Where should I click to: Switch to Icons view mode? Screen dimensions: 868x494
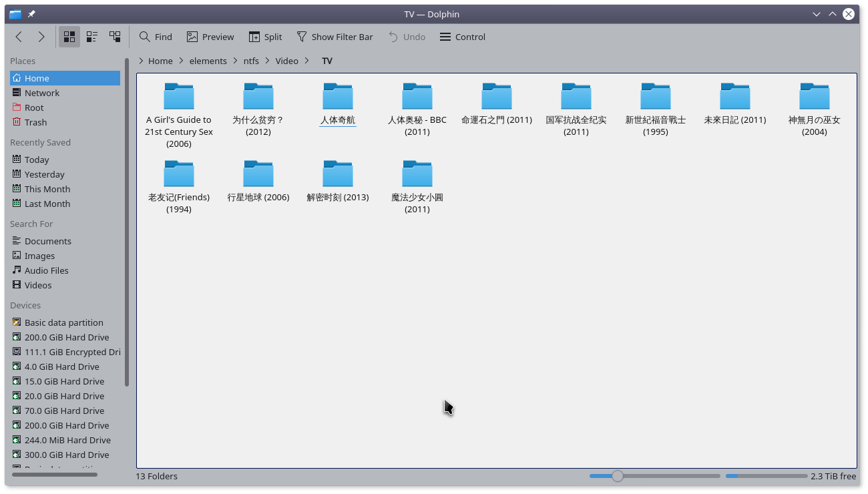click(x=69, y=37)
